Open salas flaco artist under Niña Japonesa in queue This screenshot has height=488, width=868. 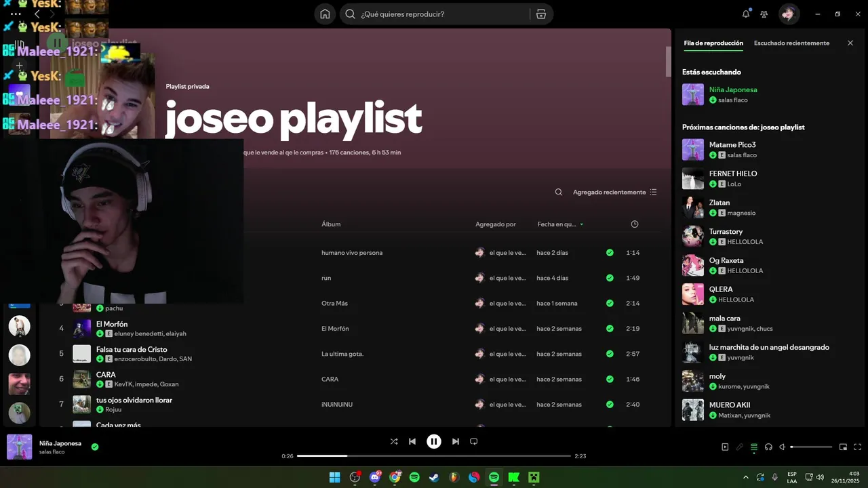coord(733,100)
